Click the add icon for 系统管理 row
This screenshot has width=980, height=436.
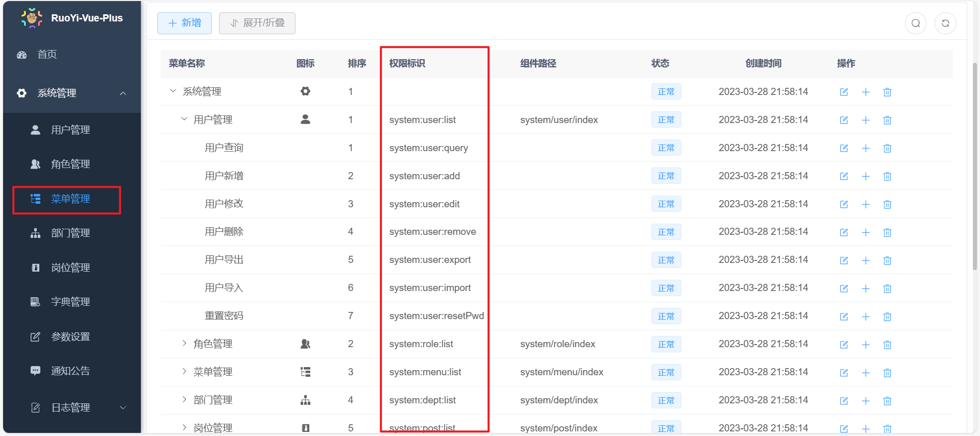pyautogui.click(x=866, y=92)
